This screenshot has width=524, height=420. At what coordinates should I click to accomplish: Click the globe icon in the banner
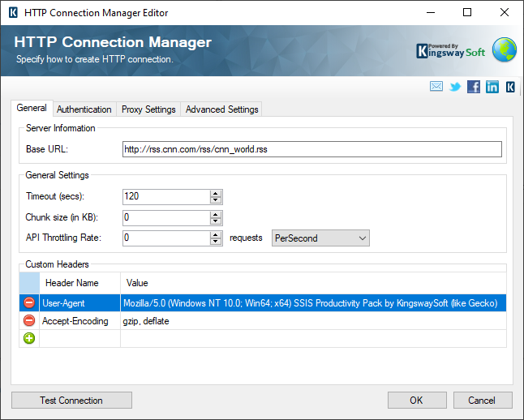pyautogui.click(x=505, y=49)
